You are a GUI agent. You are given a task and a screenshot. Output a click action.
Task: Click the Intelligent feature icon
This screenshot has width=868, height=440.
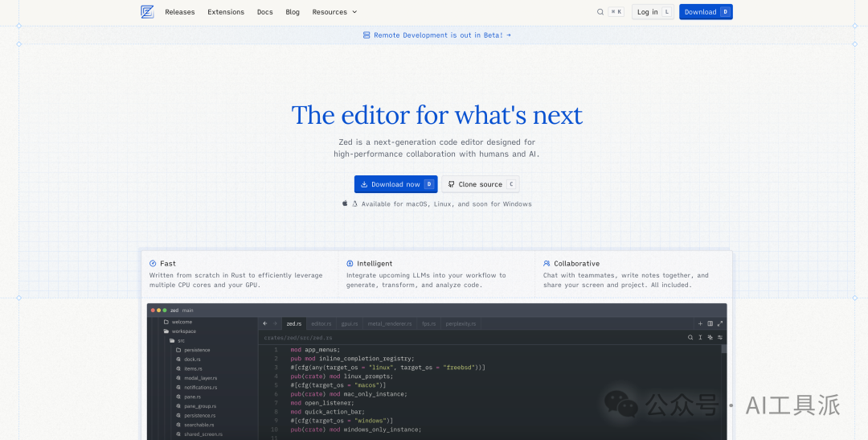point(350,264)
